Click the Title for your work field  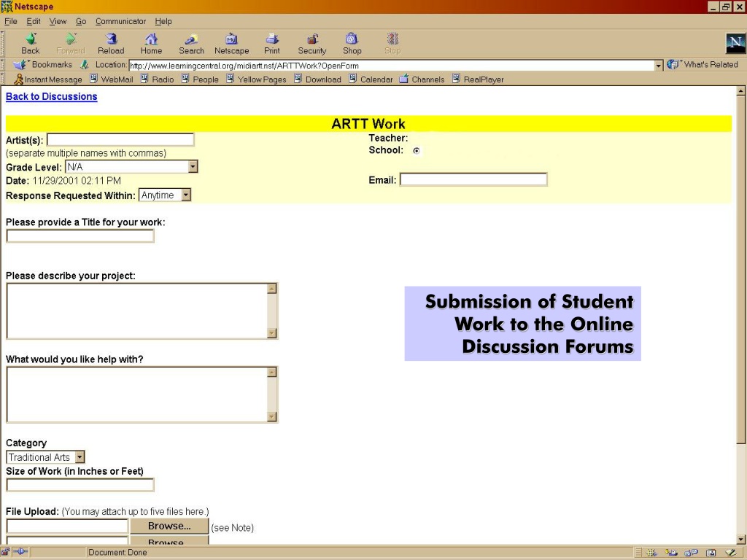(80, 236)
